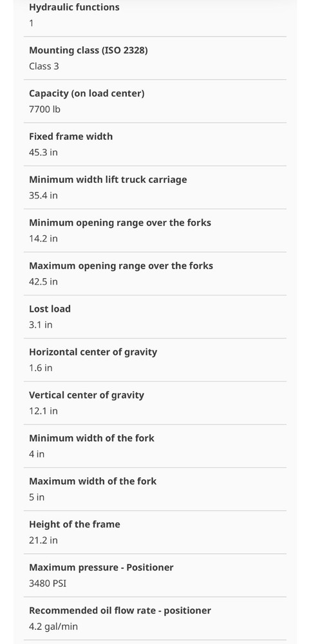
Task: Click the 12.1 in value
Action: click(x=43, y=411)
